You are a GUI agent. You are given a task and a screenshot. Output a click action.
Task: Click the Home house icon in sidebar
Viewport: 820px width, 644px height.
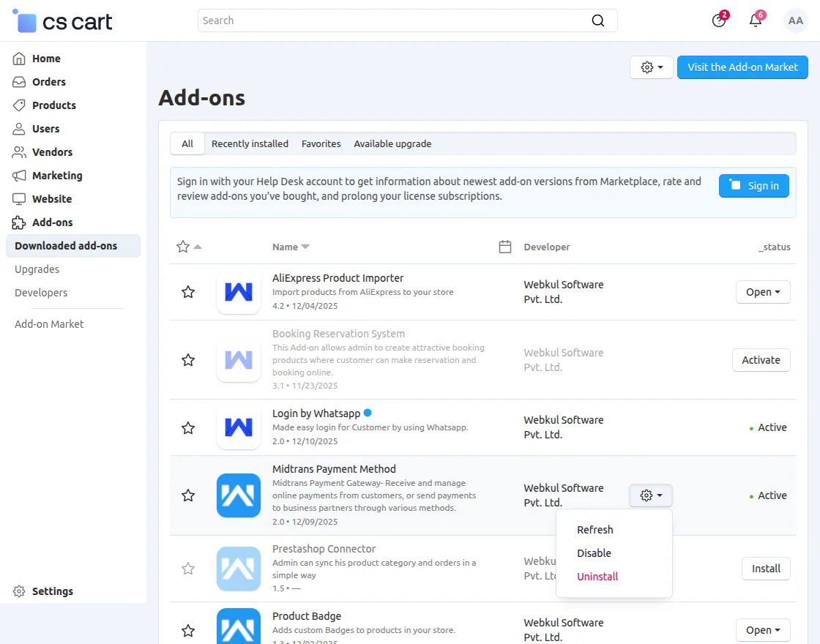pyautogui.click(x=19, y=59)
